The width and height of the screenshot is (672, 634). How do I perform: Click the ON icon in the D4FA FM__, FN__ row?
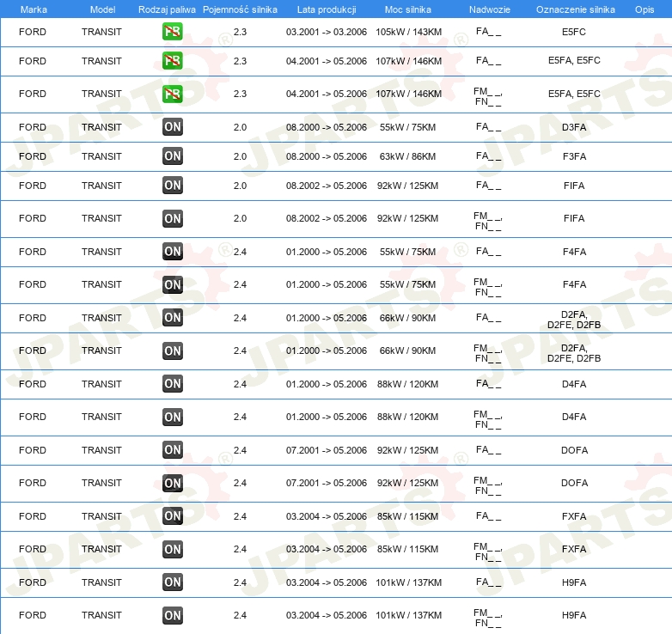pos(172,417)
